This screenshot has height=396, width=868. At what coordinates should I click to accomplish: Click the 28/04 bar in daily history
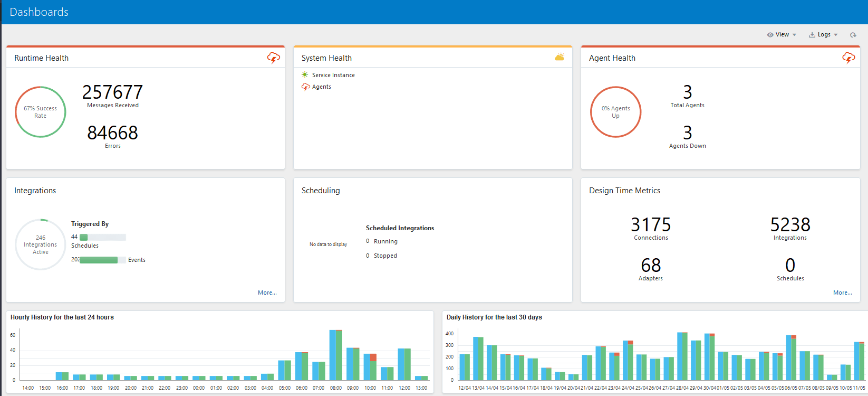click(x=682, y=356)
